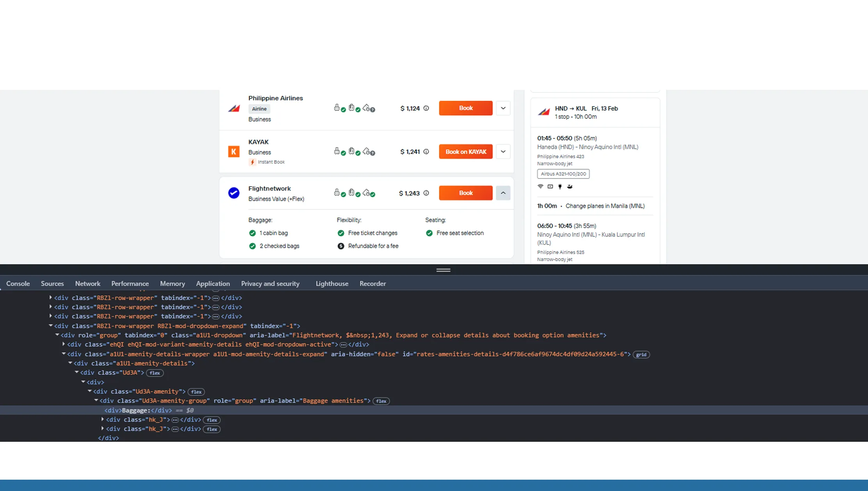Screen dimensions: 868x491
Task: Collapse the Ud3A-amenity-group div node
Action: pos(96,401)
